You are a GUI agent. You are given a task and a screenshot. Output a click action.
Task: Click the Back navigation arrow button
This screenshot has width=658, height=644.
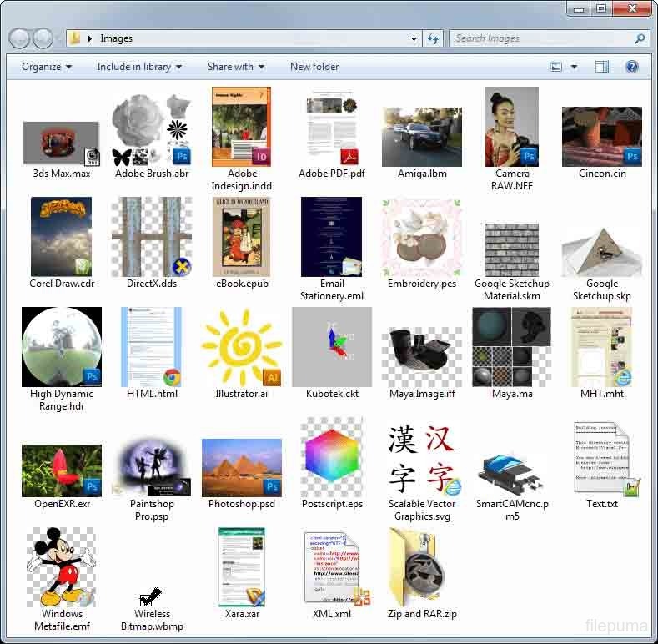coord(20,38)
